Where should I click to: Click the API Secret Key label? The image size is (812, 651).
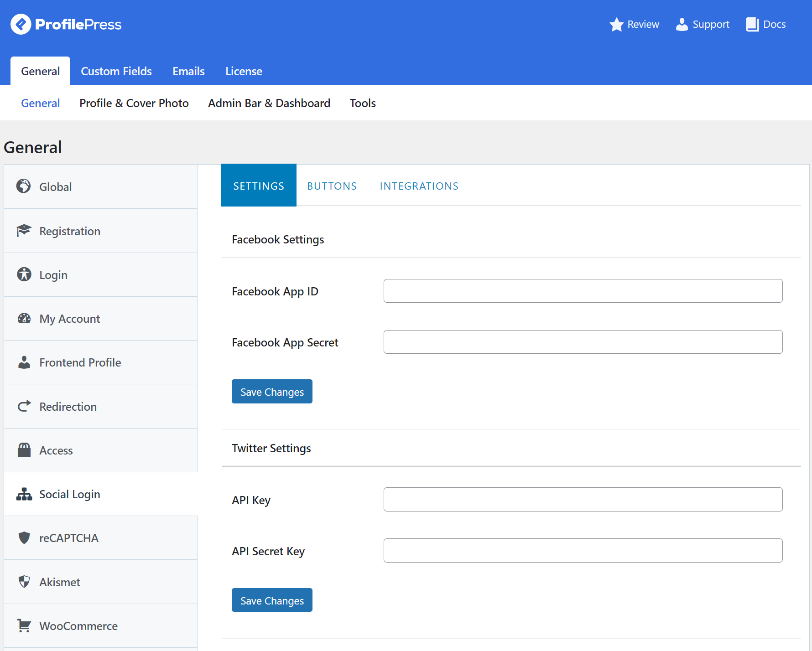[x=268, y=551]
